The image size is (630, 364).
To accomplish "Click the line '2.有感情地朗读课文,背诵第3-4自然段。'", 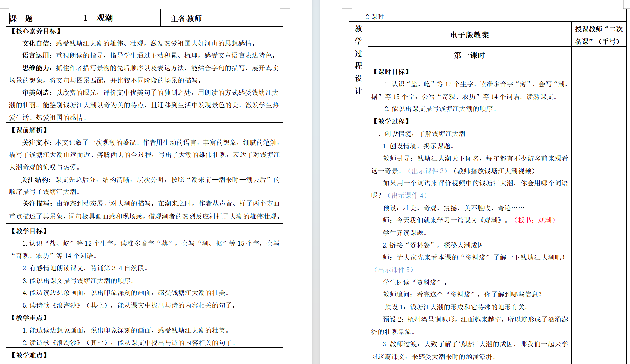I will pyautogui.click(x=85, y=268).
